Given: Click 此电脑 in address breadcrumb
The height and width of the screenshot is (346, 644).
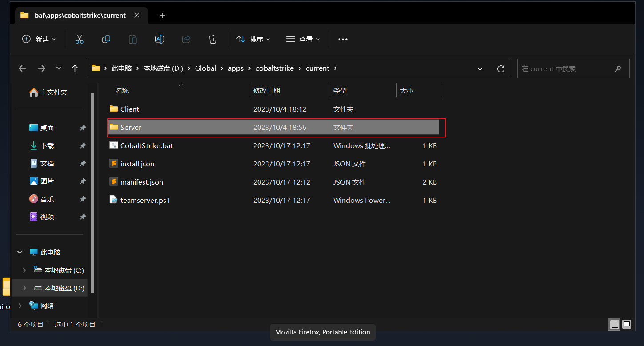Looking at the screenshot, I should (121, 68).
